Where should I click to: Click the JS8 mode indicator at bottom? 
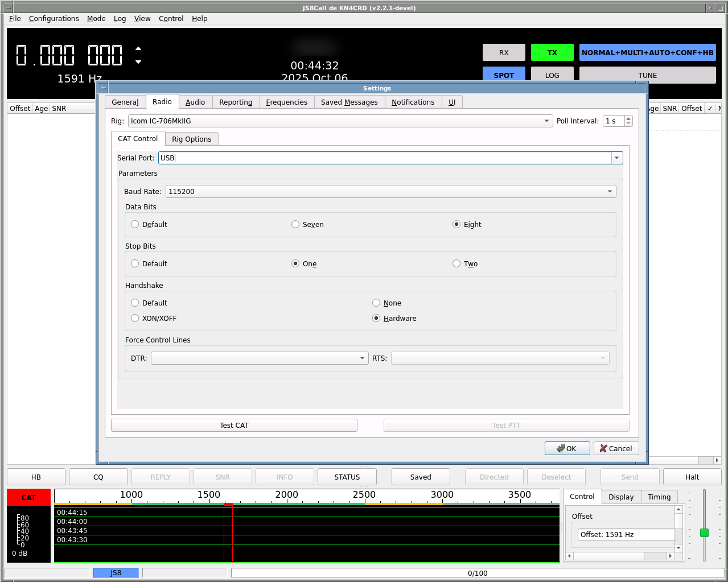[116, 572]
